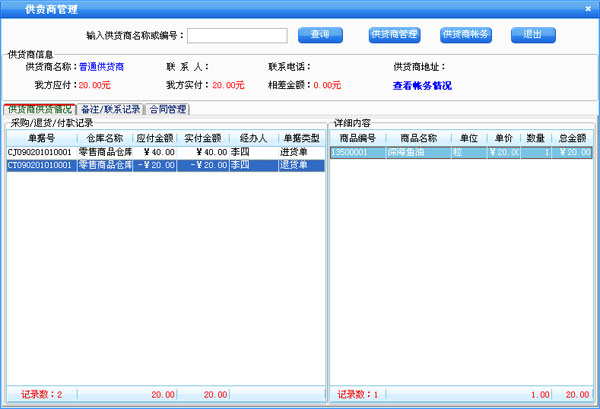This screenshot has height=409, width=600.
Task: Click the 经办人 column header
Action: (252, 138)
